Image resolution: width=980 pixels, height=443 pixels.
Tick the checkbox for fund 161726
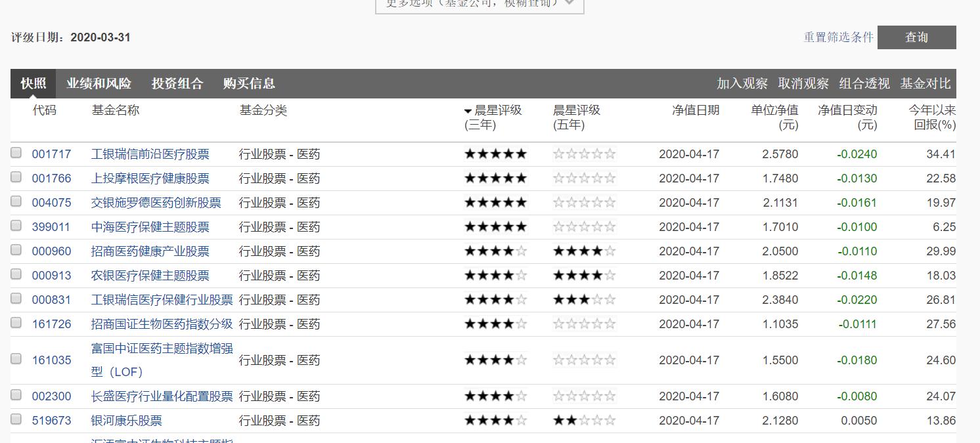tap(16, 323)
